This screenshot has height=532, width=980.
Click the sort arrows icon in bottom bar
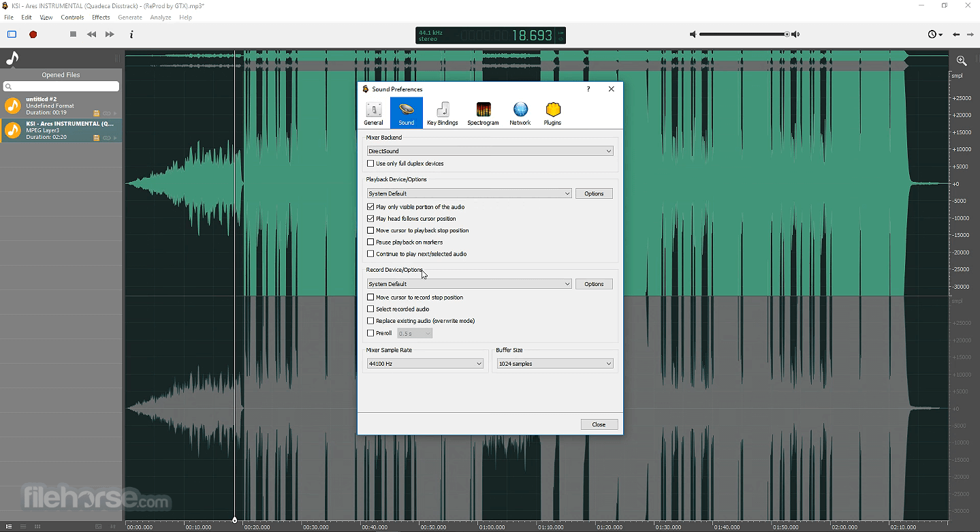pyautogui.click(x=114, y=526)
